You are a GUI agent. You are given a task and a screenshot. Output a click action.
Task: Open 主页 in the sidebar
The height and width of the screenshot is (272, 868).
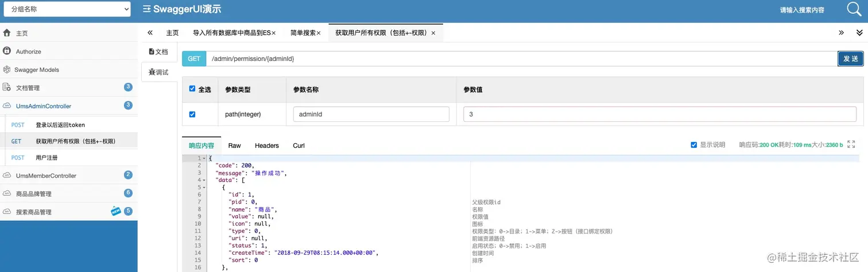coord(69,33)
